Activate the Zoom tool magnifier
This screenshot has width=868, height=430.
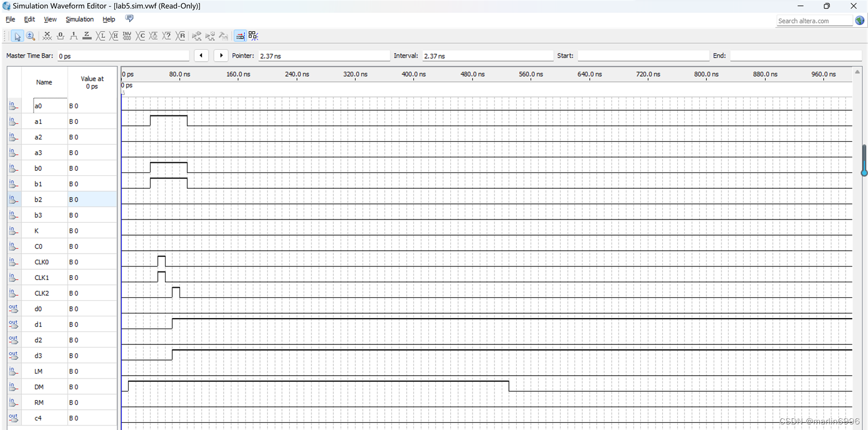click(x=31, y=36)
